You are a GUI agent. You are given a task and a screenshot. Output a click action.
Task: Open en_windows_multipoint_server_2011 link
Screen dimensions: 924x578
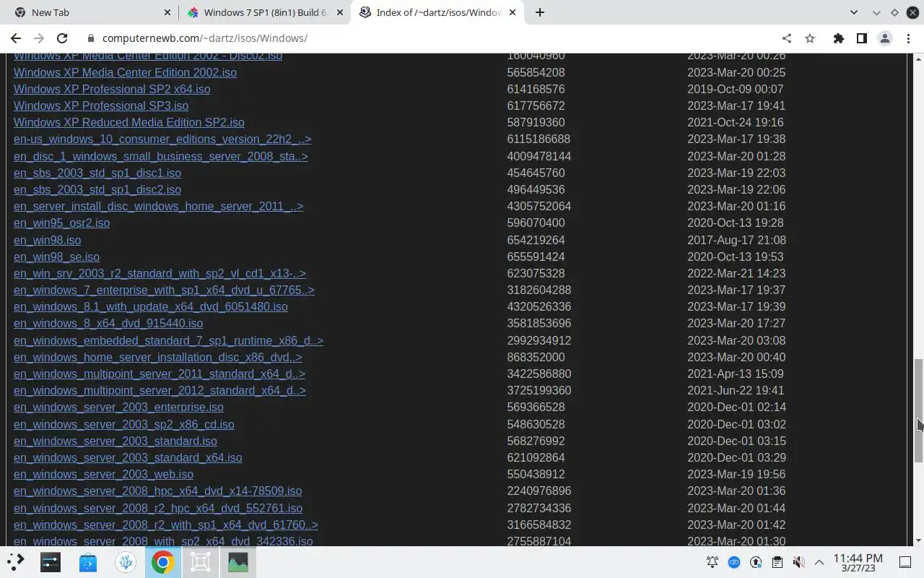[x=160, y=374]
